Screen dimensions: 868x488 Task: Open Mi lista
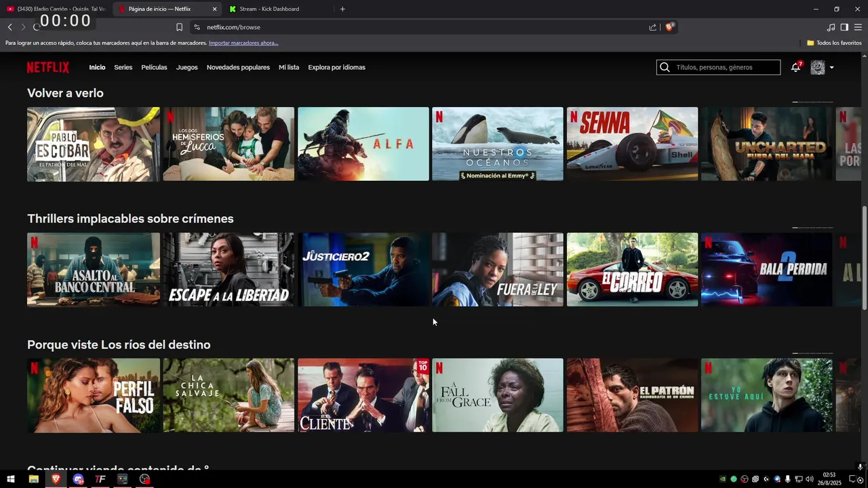pos(289,67)
